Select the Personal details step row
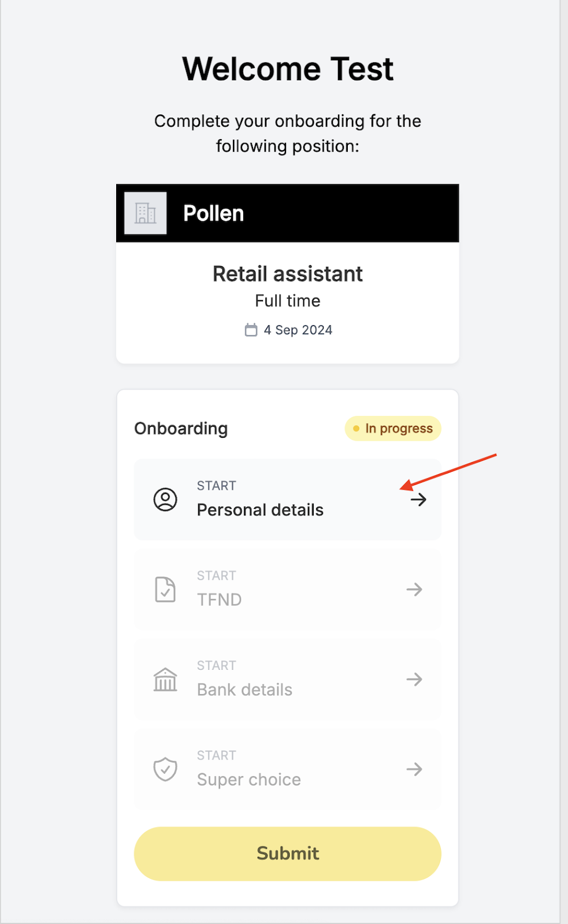Screen dimensions: 568x924 288,500
